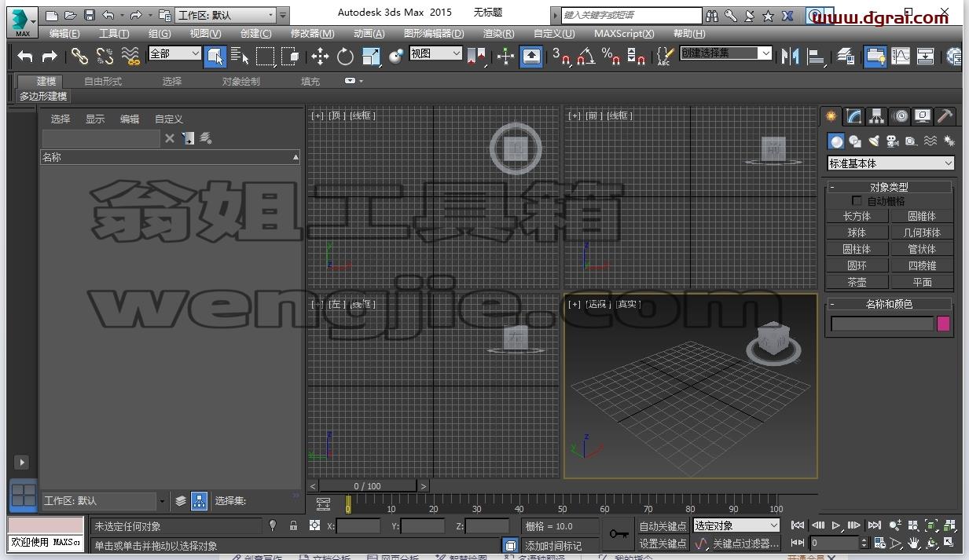Open the 渲染(R) menu
969x560 pixels.
coord(498,33)
